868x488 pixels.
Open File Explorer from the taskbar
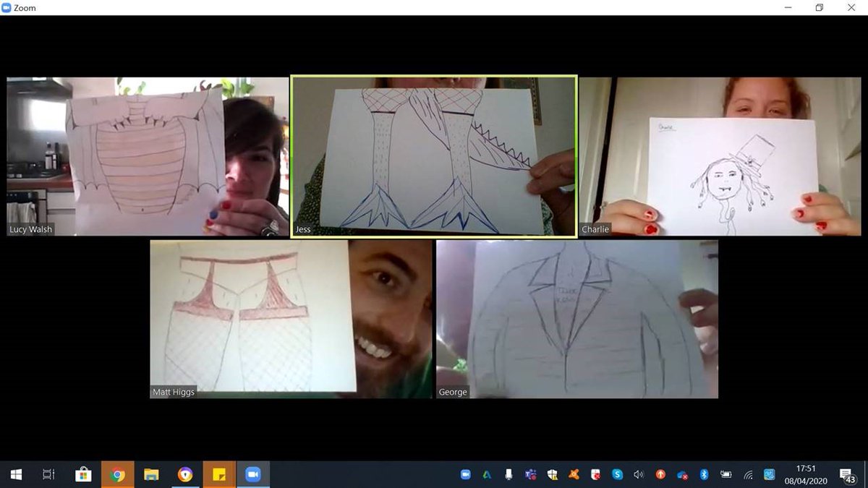tap(151, 474)
